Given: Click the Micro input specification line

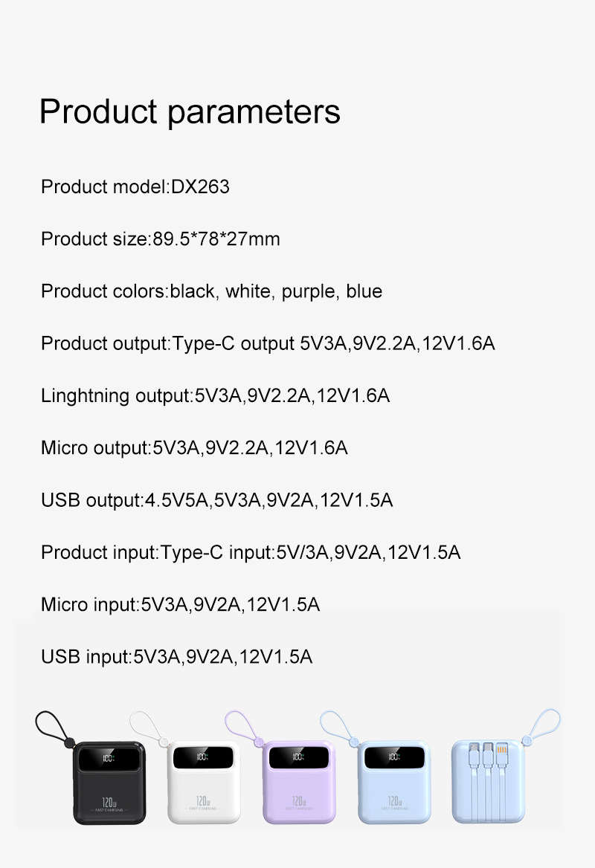Looking at the screenshot, I should tap(180, 604).
